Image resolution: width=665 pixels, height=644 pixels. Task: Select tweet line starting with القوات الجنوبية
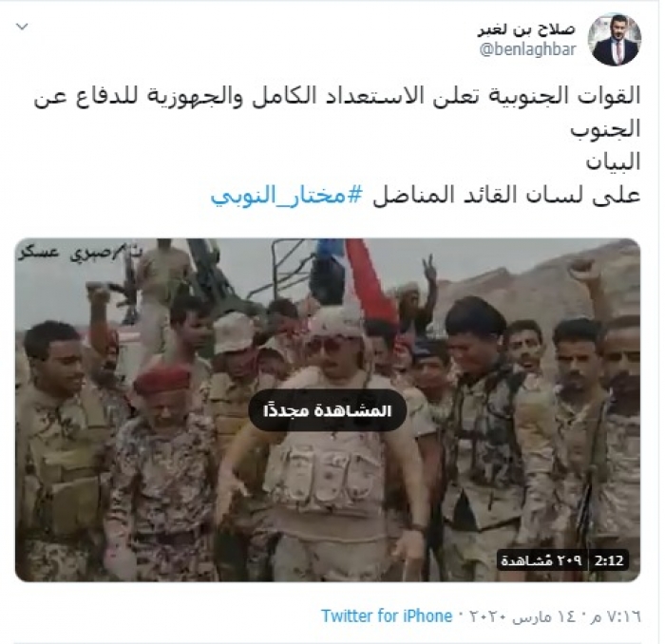(x=337, y=96)
